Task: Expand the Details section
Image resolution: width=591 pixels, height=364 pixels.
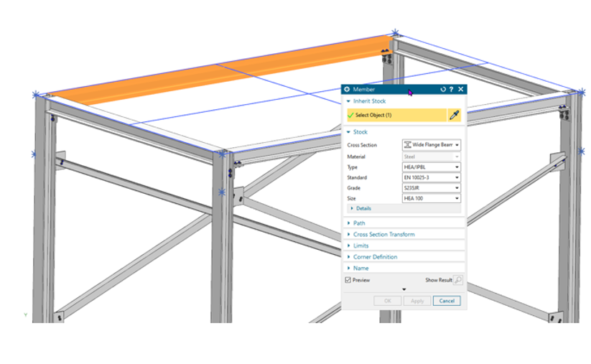Action: [x=363, y=208]
